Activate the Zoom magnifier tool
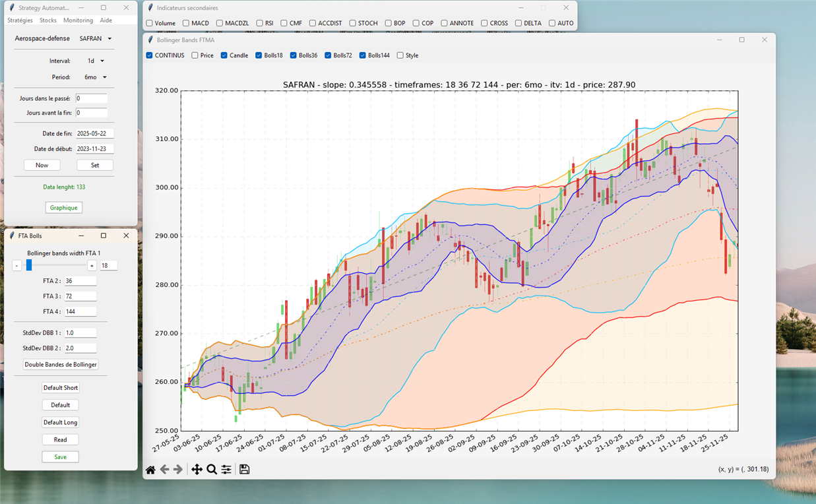The height and width of the screenshot is (504, 816). click(x=212, y=470)
